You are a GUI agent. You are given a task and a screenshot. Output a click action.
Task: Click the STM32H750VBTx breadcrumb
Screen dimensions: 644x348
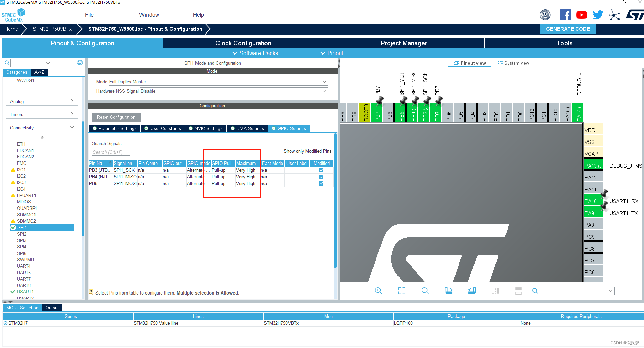tap(52, 29)
